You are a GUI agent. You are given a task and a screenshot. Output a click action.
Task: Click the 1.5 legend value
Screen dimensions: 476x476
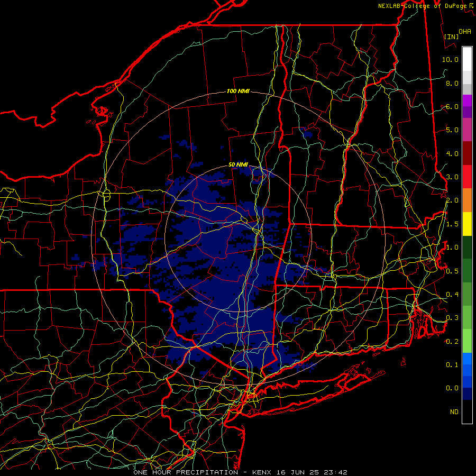click(x=452, y=224)
